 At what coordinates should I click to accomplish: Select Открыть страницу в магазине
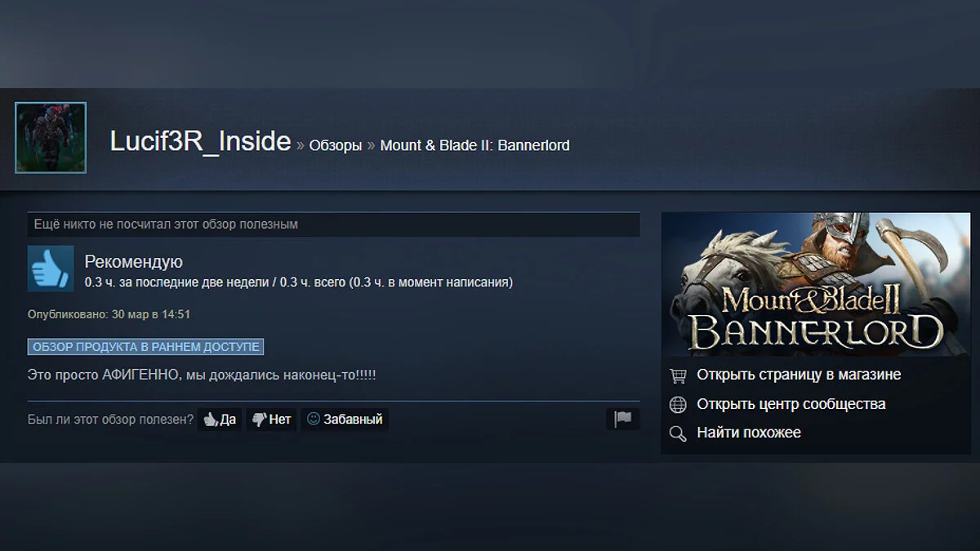tap(799, 375)
